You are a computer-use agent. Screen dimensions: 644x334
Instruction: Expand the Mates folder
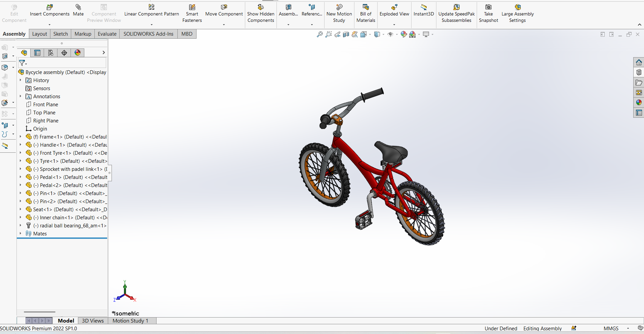20,234
